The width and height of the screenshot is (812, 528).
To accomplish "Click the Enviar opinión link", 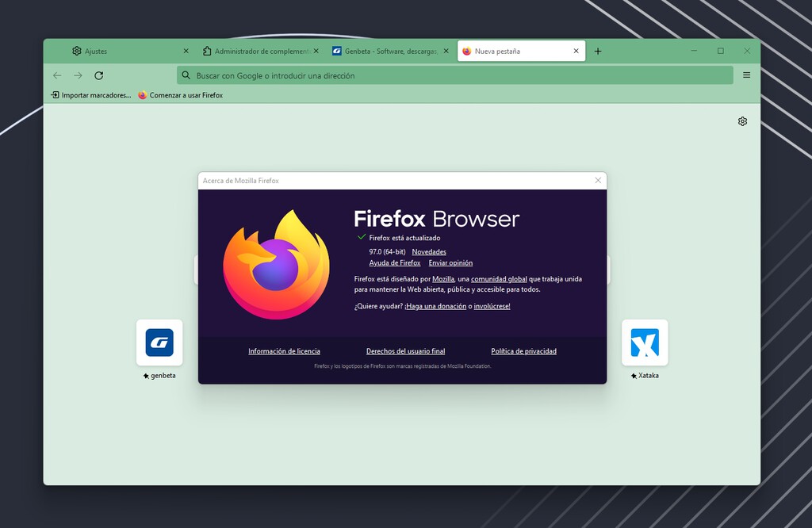I will [x=450, y=263].
